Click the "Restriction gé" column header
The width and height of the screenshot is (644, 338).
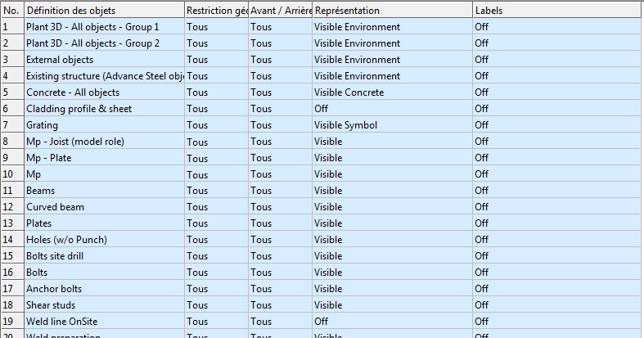click(x=216, y=11)
